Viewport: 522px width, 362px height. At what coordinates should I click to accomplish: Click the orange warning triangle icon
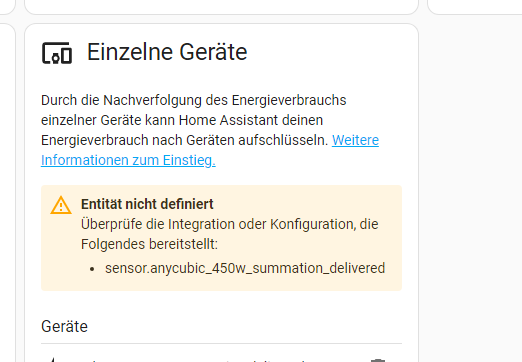[x=61, y=205]
